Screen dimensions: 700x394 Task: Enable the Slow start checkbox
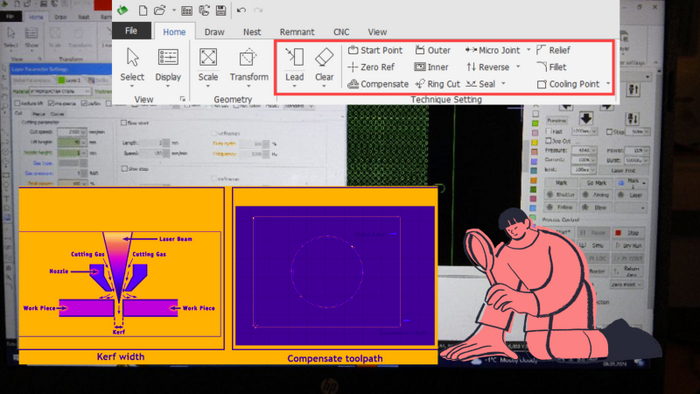(124, 123)
